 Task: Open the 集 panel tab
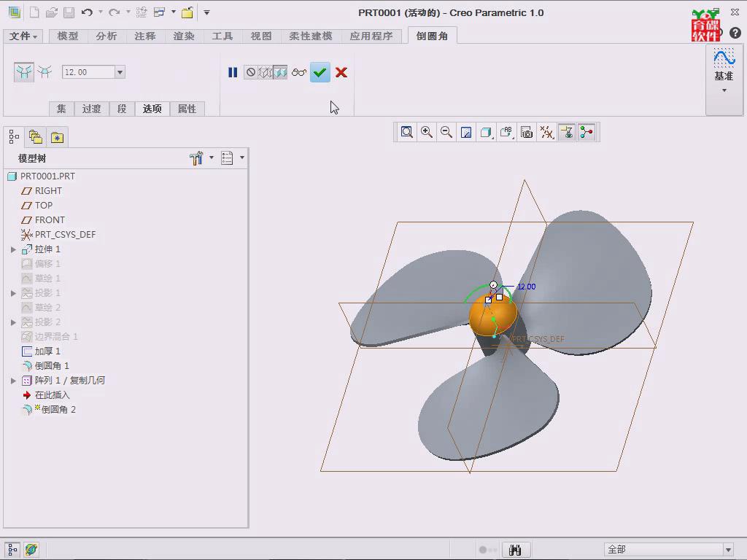click(61, 109)
